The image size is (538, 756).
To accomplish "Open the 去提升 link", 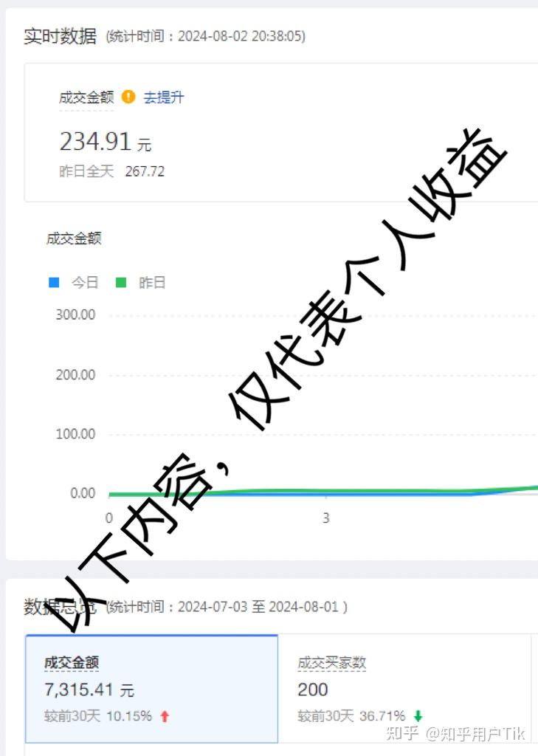I will pyautogui.click(x=164, y=97).
